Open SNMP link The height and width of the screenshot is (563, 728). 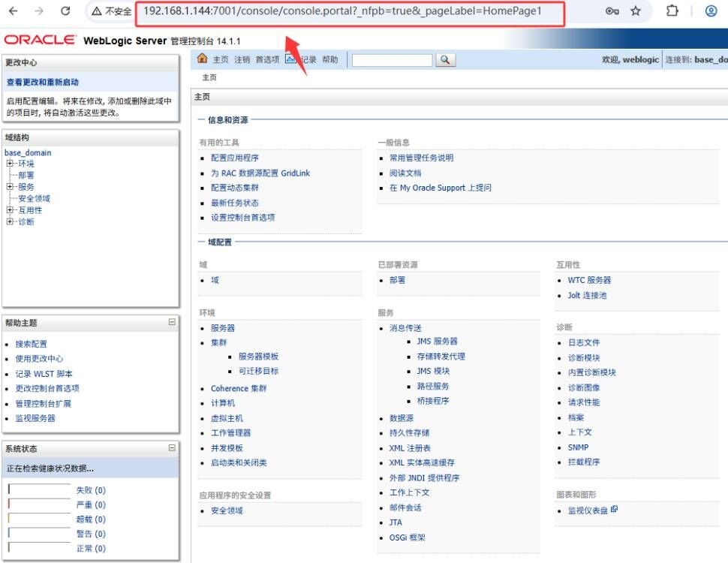tap(578, 447)
